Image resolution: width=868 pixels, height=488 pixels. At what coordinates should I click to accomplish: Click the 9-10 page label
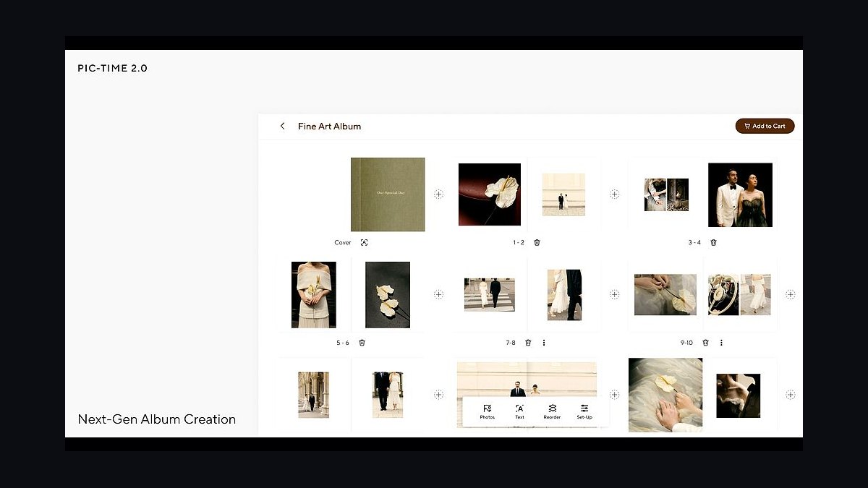click(x=686, y=343)
